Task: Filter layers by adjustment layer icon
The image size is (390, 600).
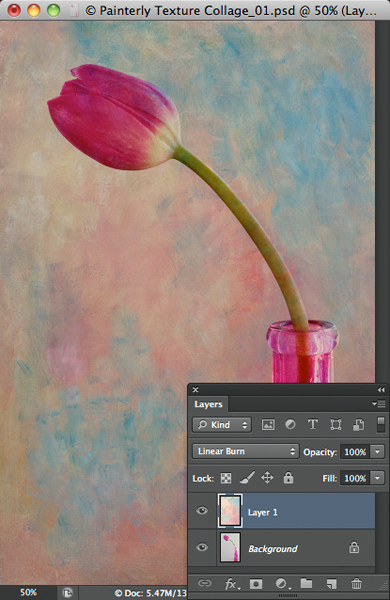Action: pos(290,424)
